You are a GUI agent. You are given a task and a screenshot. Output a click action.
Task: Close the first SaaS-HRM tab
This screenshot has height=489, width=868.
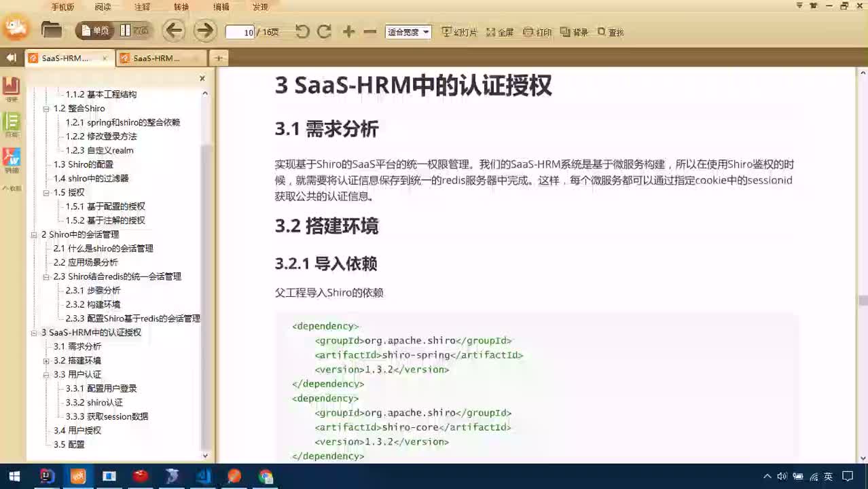click(105, 58)
